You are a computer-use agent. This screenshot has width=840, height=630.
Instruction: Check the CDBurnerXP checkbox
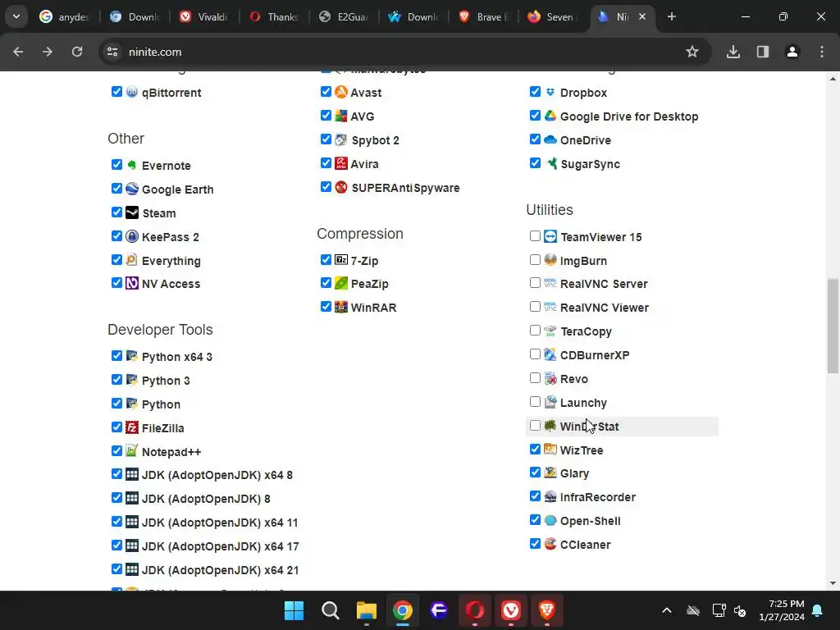535,354
